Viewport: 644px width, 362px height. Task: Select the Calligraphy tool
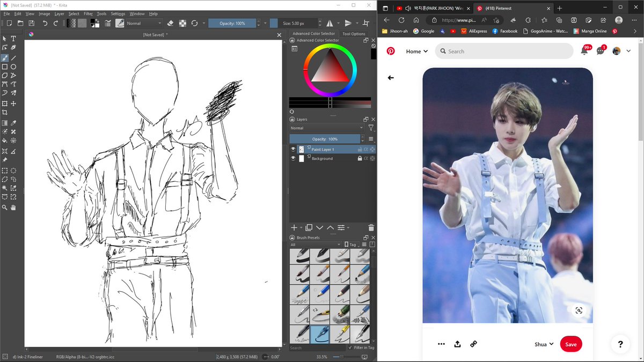[x=13, y=48]
